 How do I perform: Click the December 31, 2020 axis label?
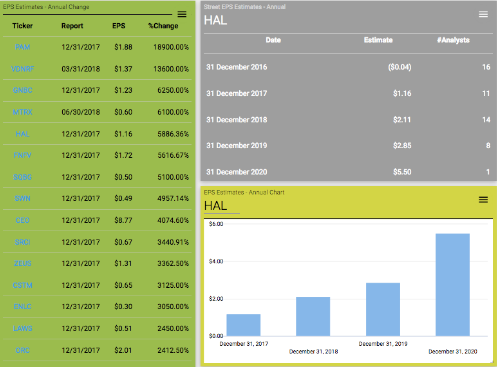point(453,352)
